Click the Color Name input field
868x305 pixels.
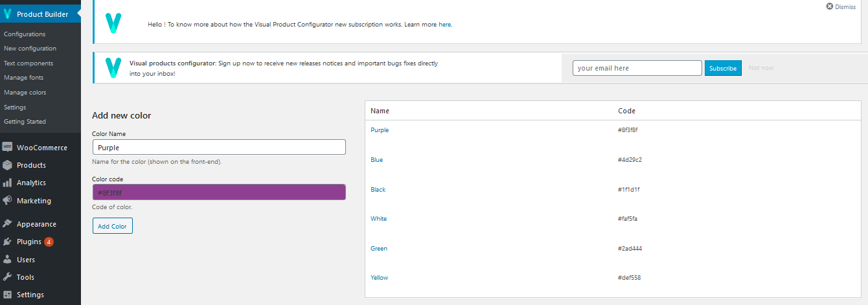[219, 148]
